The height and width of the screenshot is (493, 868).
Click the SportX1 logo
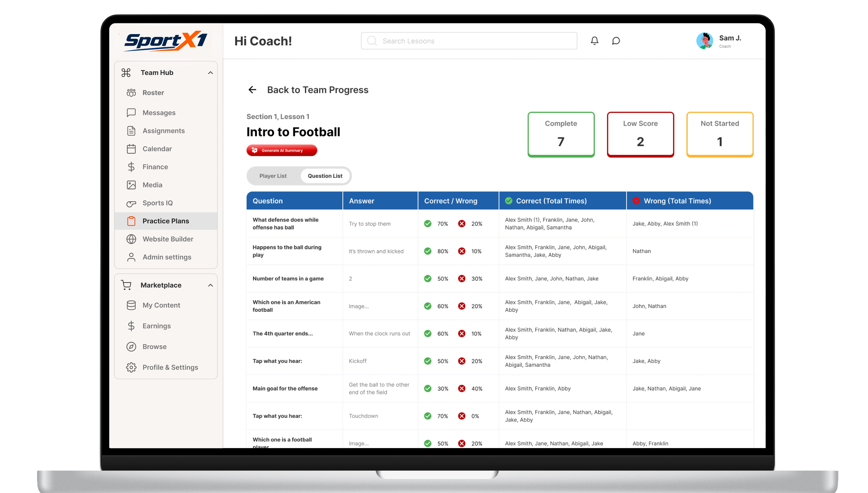point(166,41)
